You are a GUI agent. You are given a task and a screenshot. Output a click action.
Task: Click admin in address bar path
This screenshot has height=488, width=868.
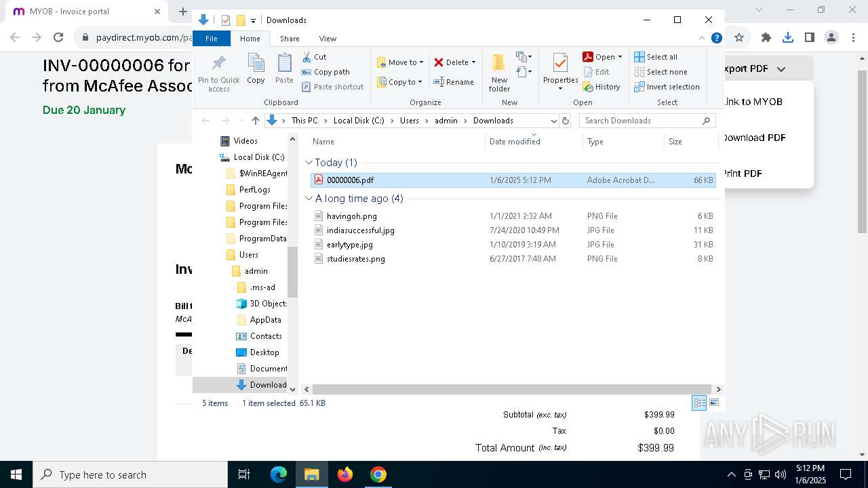point(446,121)
